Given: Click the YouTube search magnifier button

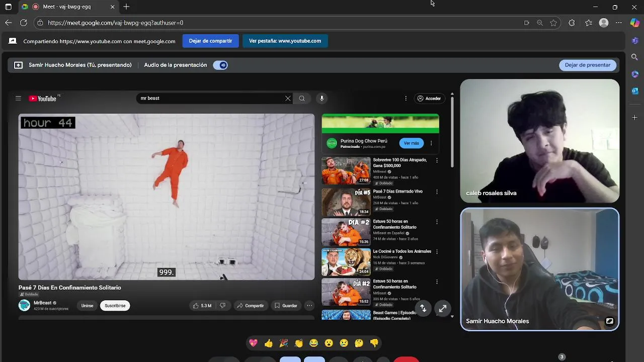Looking at the screenshot, I should tap(302, 99).
